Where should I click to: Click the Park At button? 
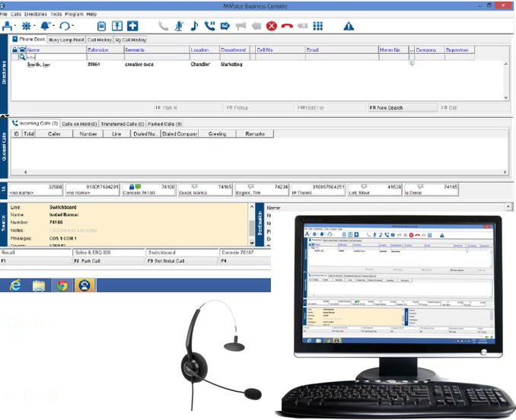tap(189, 107)
